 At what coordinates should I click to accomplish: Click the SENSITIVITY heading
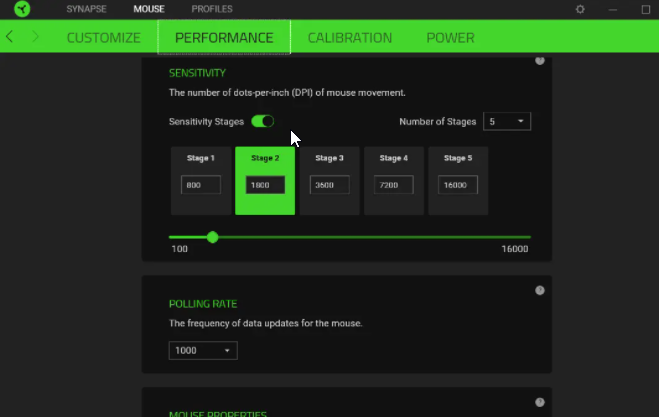pyautogui.click(x=197, y=73)
